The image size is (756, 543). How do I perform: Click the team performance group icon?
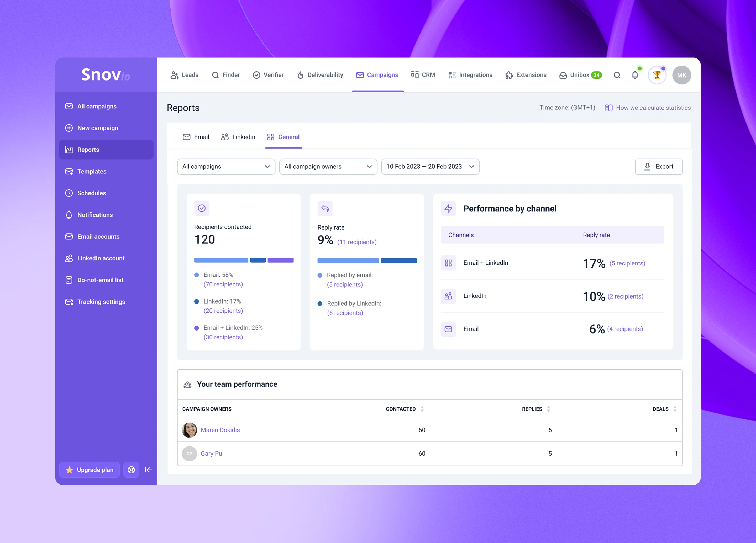[x=188, y=385]
